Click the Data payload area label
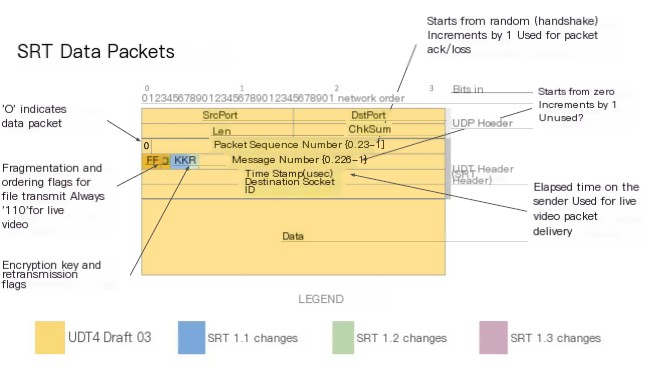This screenshot has width=652, height=379. pyautogui.click(x=293, y=236)
